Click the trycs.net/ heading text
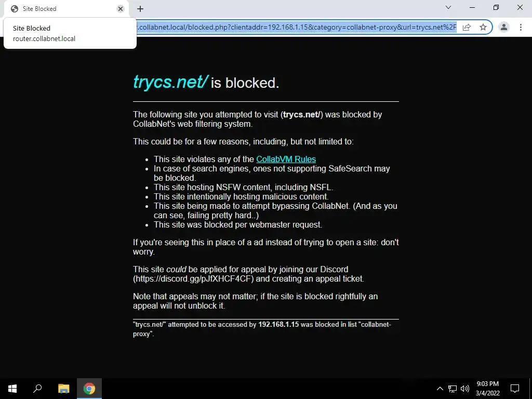This screenshot has height=399, width=532. tap(170, 82)
